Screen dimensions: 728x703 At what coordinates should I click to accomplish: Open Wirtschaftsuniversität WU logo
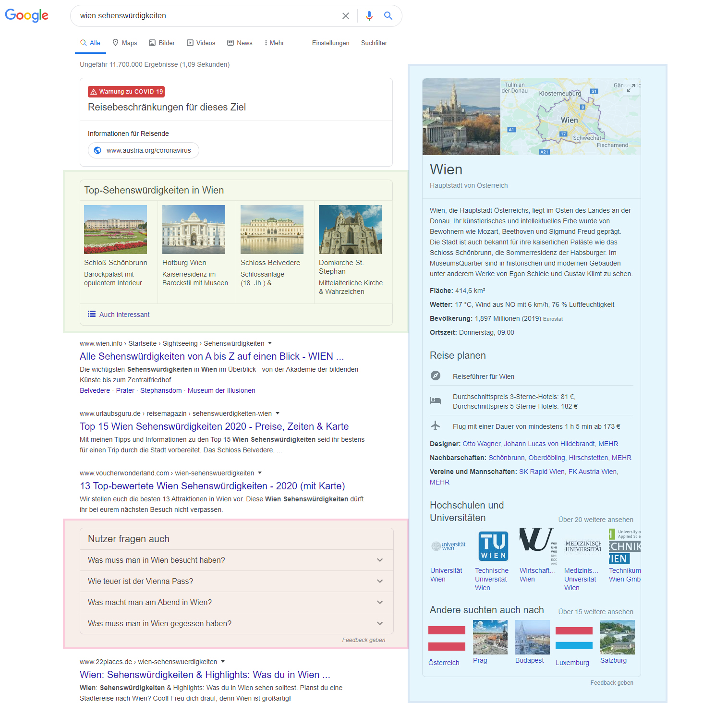(538, 546)
